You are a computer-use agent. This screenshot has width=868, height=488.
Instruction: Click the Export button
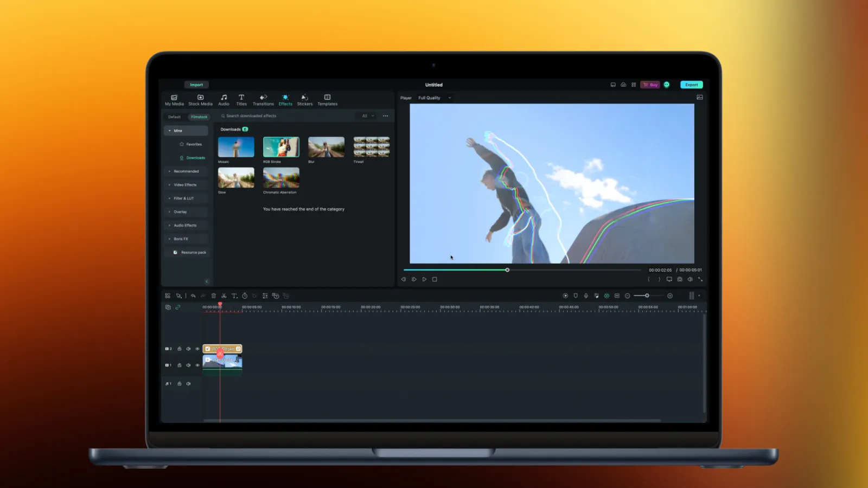pyautogui.click(x=691, y=85)
